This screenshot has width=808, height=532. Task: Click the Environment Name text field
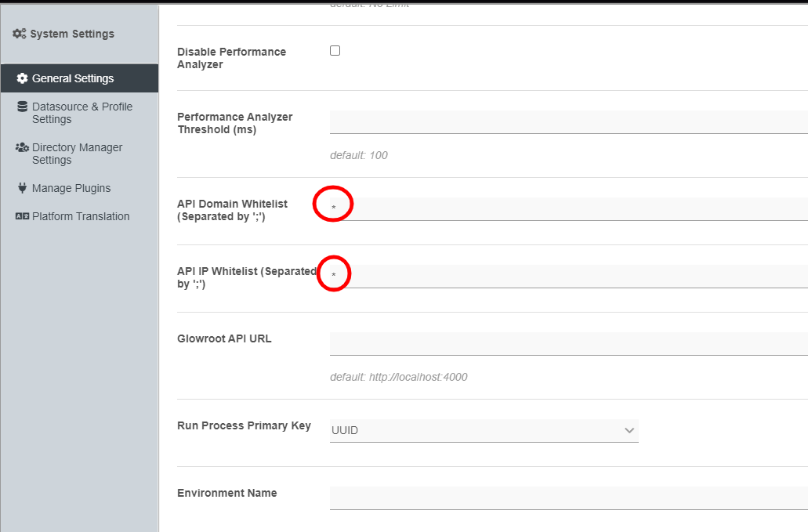pyautogui.click(x=568, y=498)
